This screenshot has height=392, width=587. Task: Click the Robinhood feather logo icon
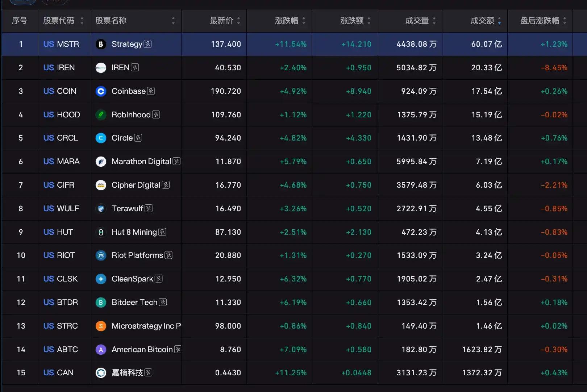click(101, 115)
